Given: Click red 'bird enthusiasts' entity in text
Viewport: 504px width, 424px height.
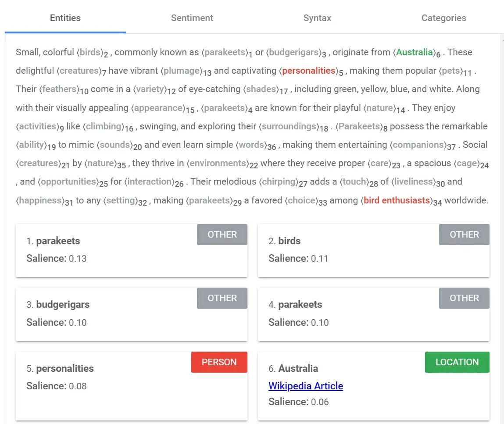Looking at the screenshot, I should click(397, 200).
